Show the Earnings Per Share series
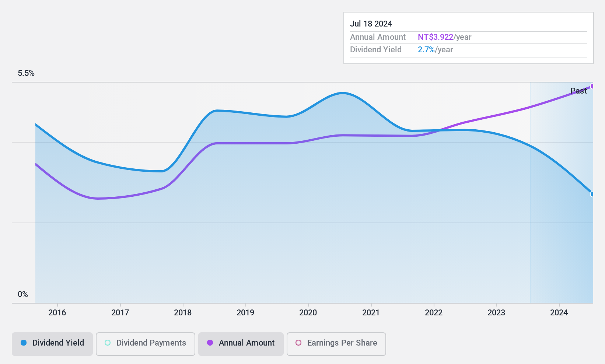Screen dimensions: 605x364 point(336,344)
